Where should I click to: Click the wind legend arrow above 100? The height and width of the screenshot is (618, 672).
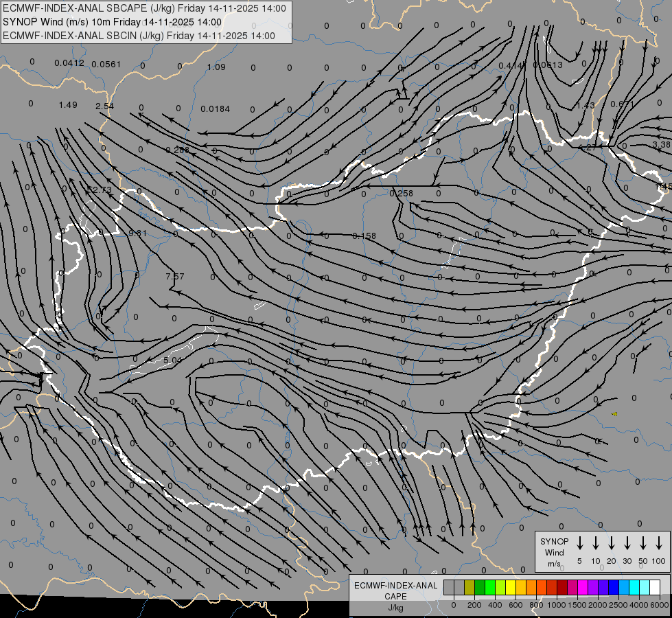point(659,542)
